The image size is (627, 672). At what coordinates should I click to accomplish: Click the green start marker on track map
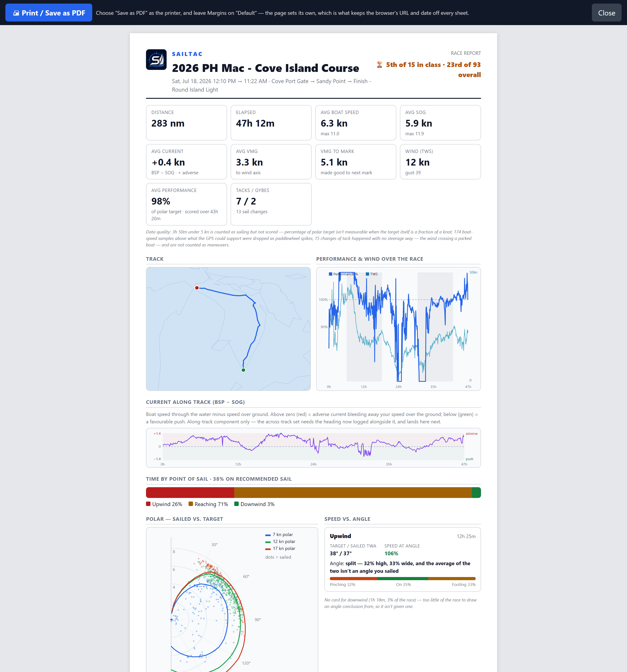coord(243,370)
